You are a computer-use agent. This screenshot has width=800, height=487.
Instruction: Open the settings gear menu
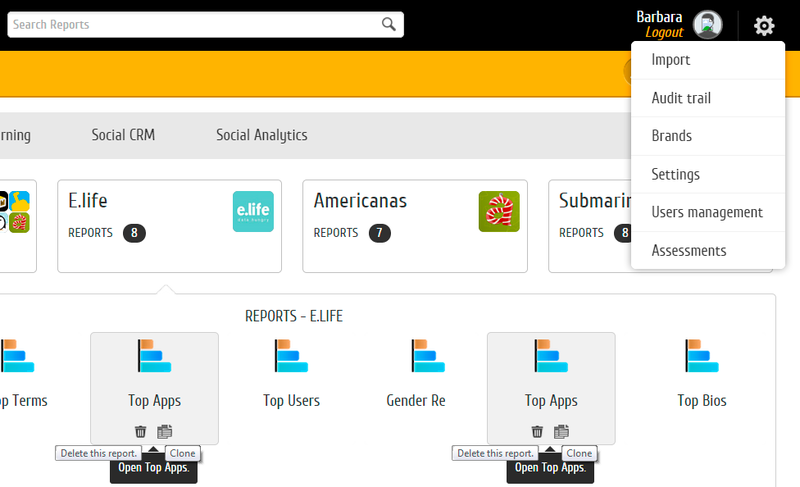pos(764,26)
